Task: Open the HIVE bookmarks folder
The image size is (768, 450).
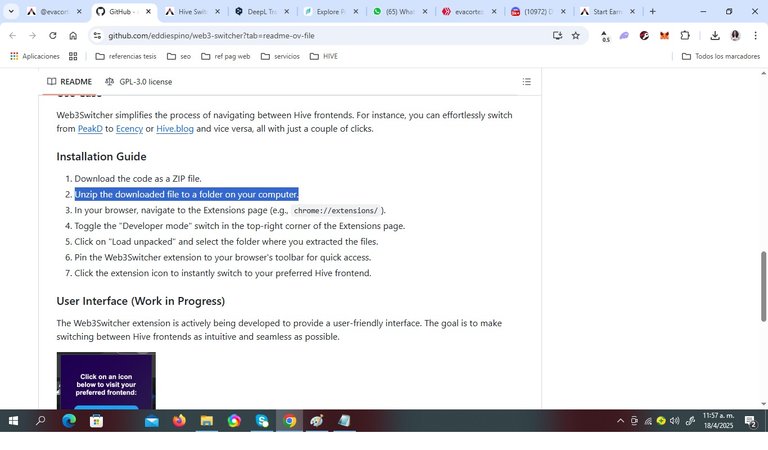Action: tap(324, 56)
